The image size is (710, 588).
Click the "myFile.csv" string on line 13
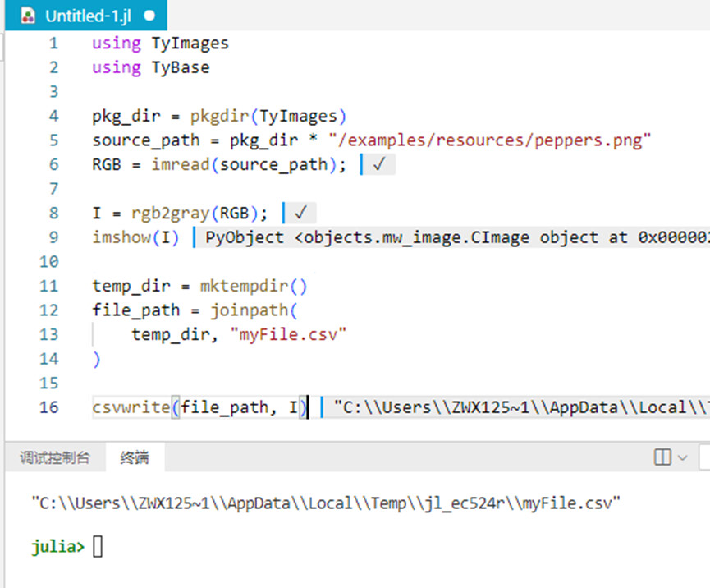click(288, 335)
